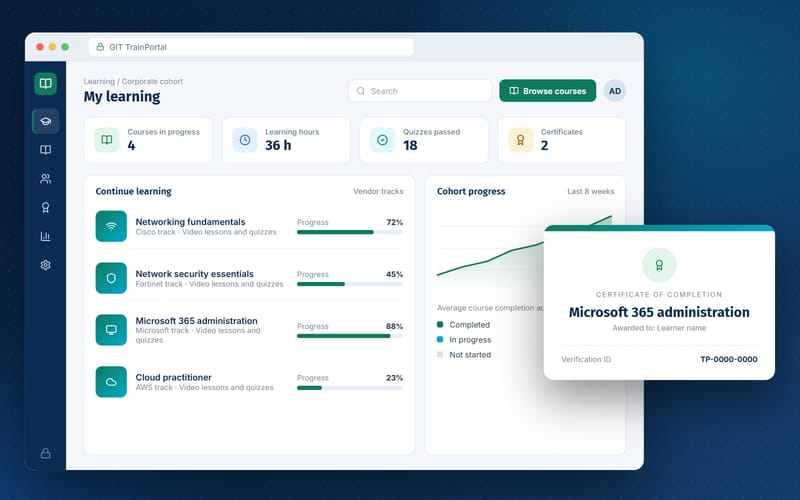Click the Completed legend color swatch

[440, 324]
